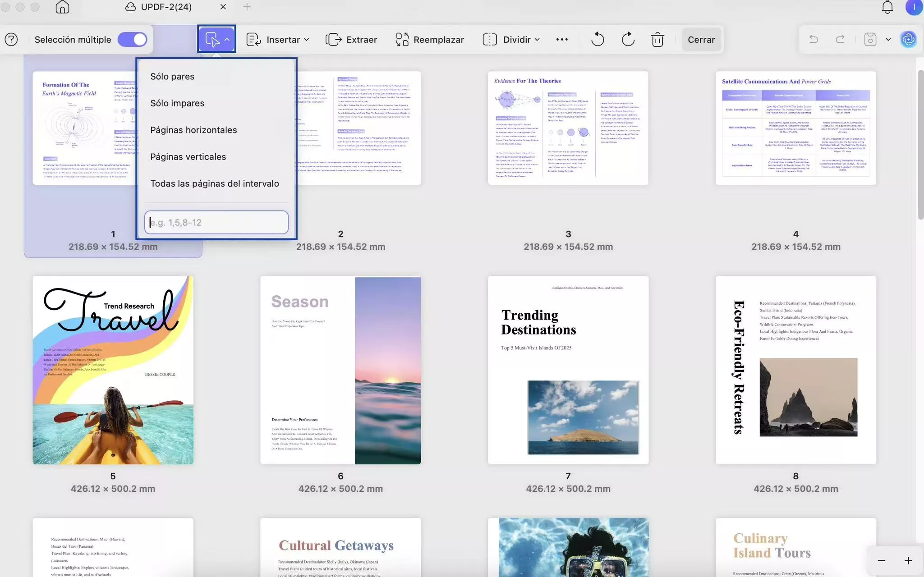Click the help question mark icon
The height and width of the screenshot is (577, 924).
[x=11, y=40]
